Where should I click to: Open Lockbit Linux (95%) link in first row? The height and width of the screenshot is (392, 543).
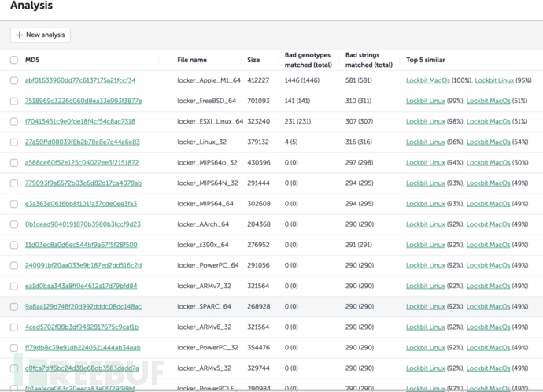[x=494, y=80]
